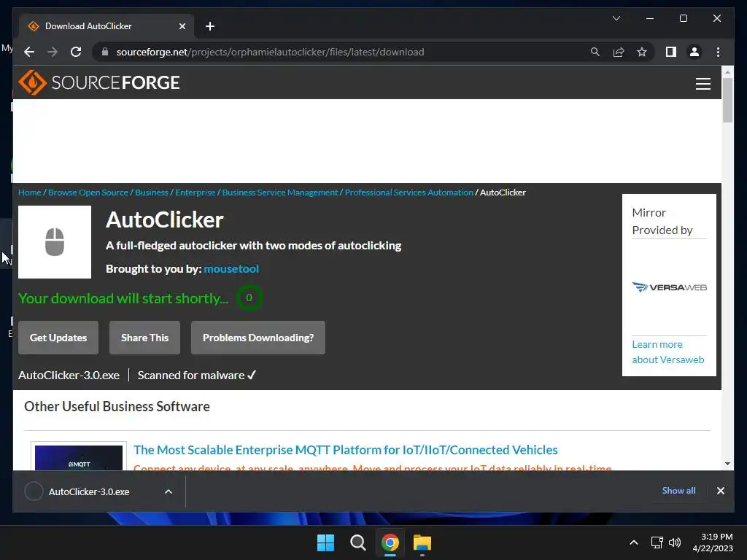Screen dimensions: 747x560
Task: Open the Enterprise breadcrumb link
Action: pyautogui.click(x=196, y=192)
